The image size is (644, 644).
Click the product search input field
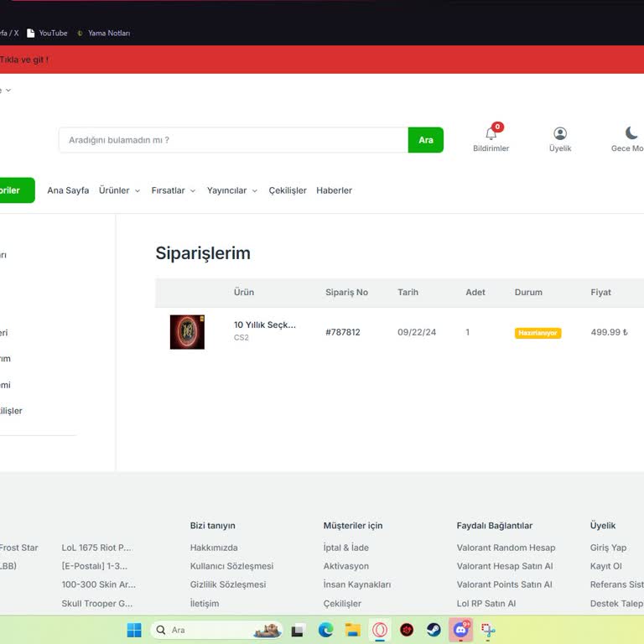233,140
